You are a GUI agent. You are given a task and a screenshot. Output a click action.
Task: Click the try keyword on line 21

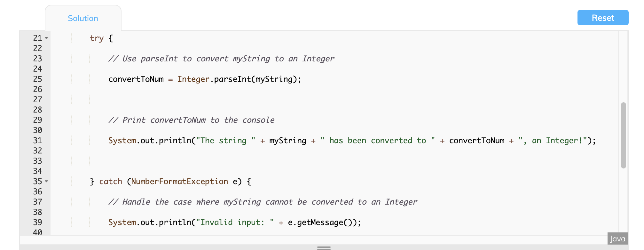pos(97,38)
